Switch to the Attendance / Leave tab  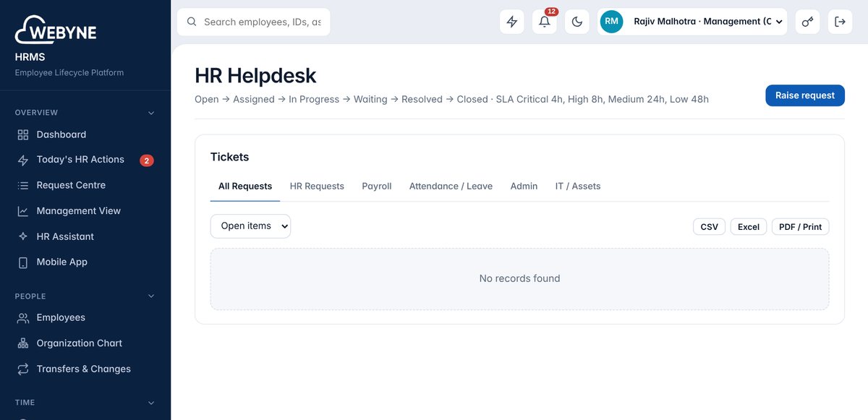pos(451,186)
